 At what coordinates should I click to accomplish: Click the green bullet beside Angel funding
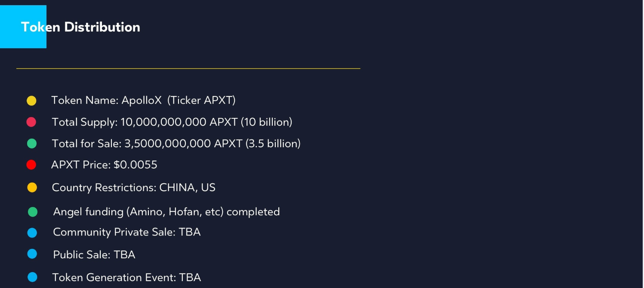point(33,212)
